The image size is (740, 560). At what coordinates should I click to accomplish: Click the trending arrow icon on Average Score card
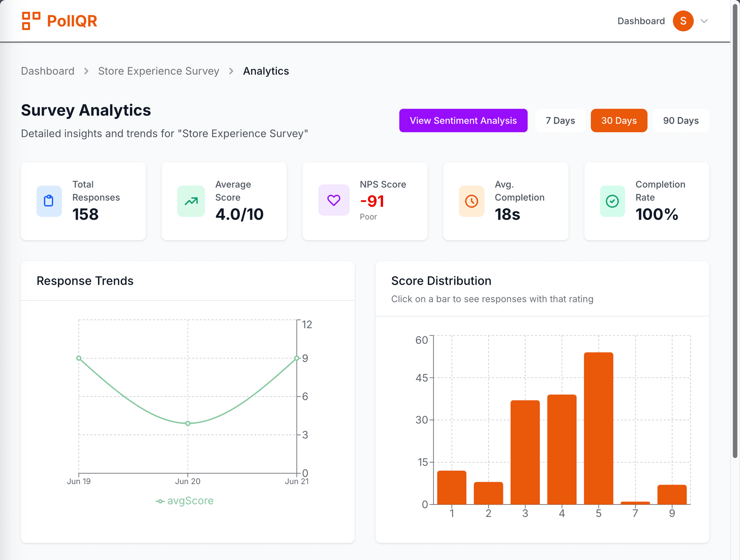coord(190,201)
